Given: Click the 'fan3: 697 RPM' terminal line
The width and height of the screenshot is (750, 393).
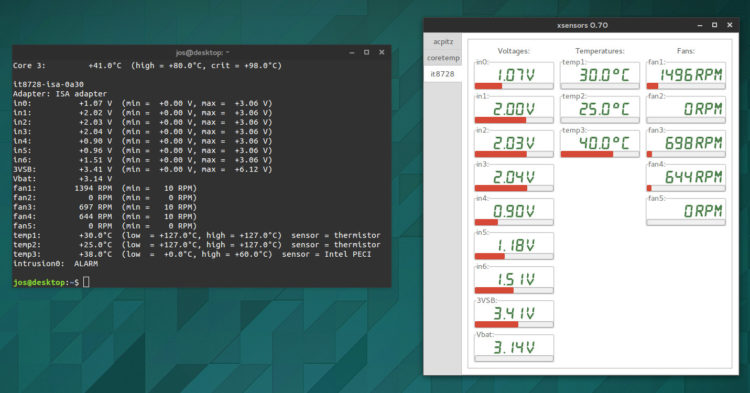Looking at the screenshot, I should (x=105, y=207).
